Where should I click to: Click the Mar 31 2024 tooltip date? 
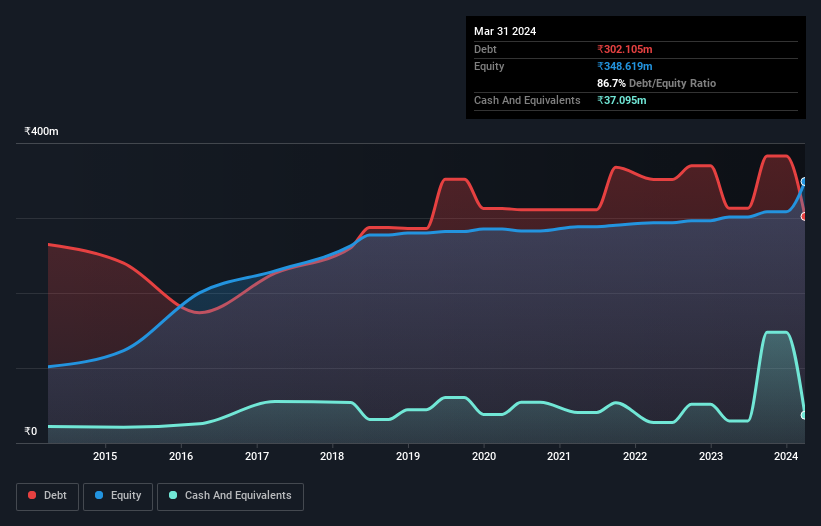pos(505,31)
